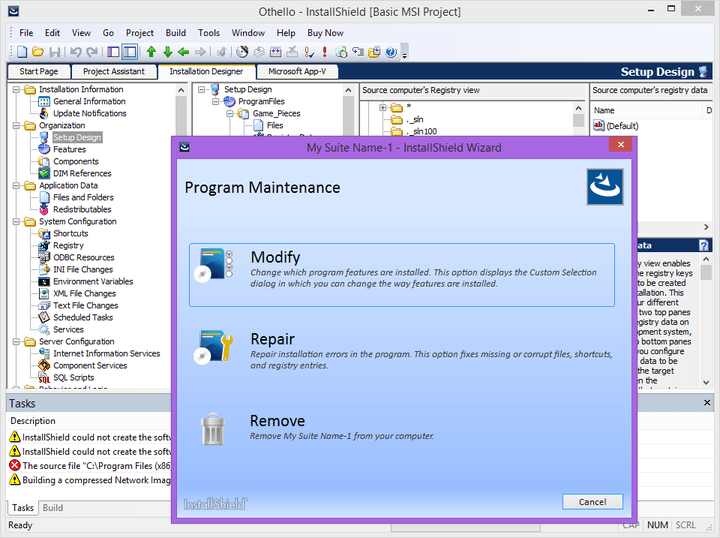Open the Components view
The width and height of the screenshot is (720, 538).
[76, 162]
